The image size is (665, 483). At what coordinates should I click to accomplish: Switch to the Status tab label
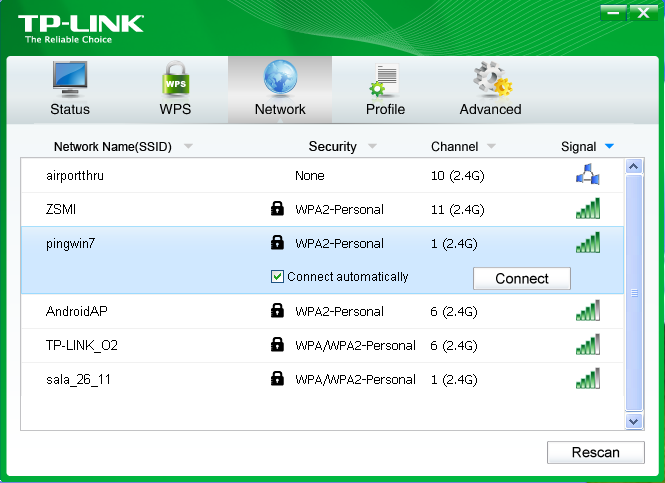tap(70, 109)
